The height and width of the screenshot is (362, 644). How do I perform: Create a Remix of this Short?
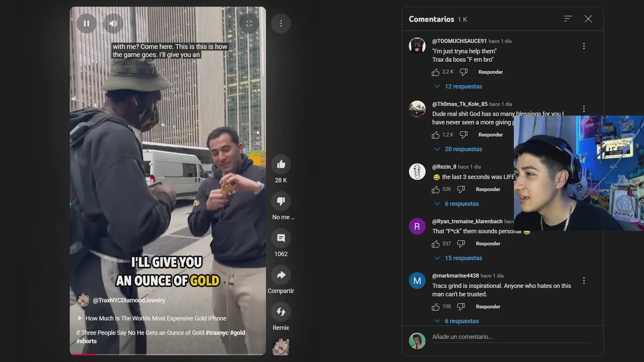tap(281, 312)
